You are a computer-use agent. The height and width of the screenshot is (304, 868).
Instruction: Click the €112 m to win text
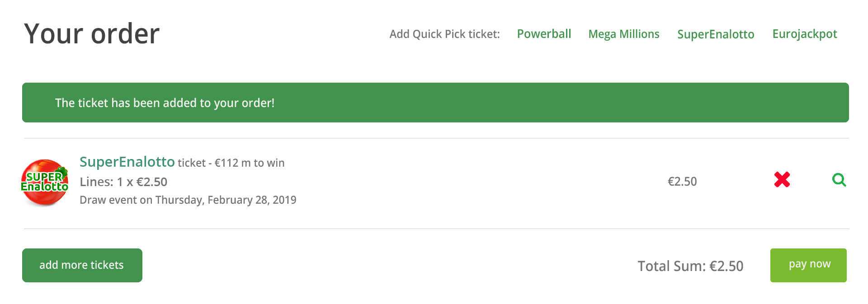pyautogui.click(x=250, y=163)
